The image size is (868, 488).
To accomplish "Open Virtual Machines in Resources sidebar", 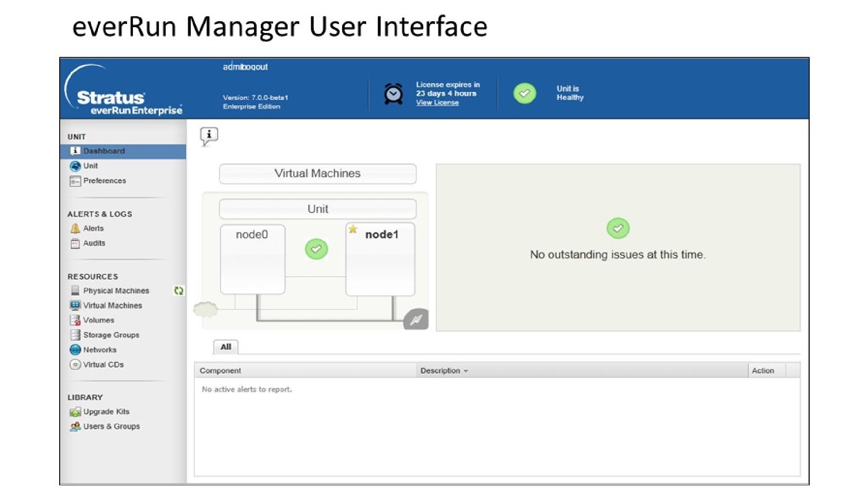I will tap(113, 306).
